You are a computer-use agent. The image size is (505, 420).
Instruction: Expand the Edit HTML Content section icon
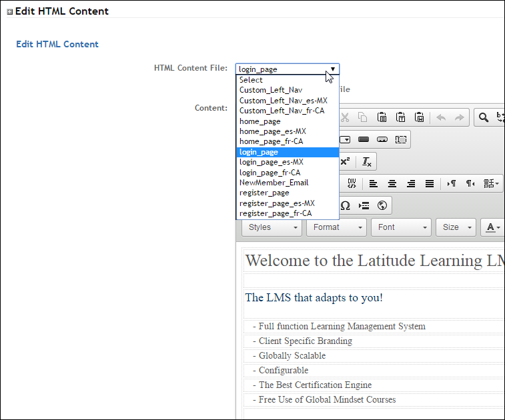pos(9,12)
